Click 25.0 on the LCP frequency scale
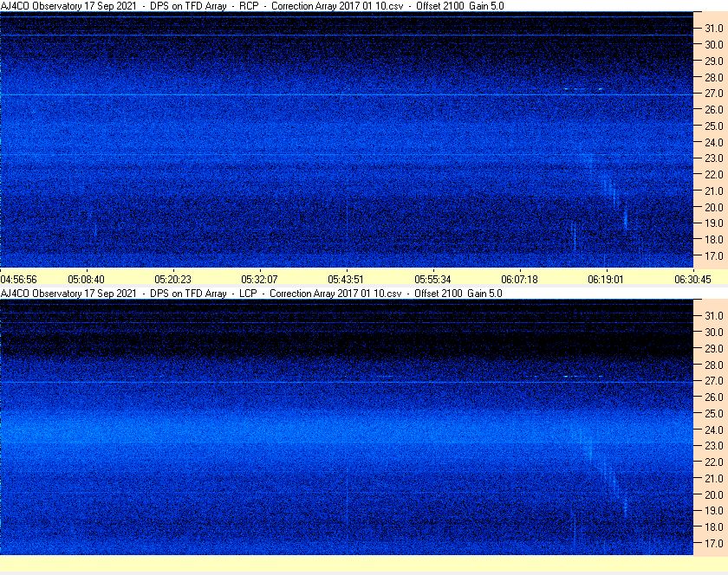This screenshot has width=728, height=575. click(714, 413)
